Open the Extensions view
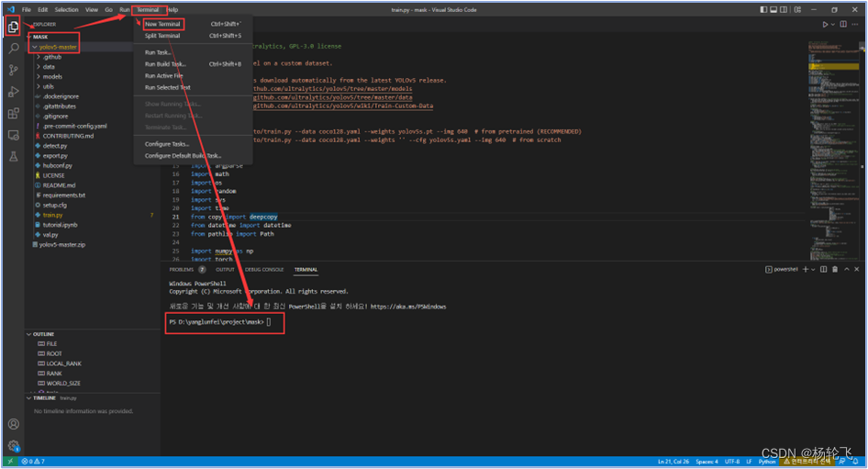The width and height of the screenshot is (868, 469). (x=13, y=113)
